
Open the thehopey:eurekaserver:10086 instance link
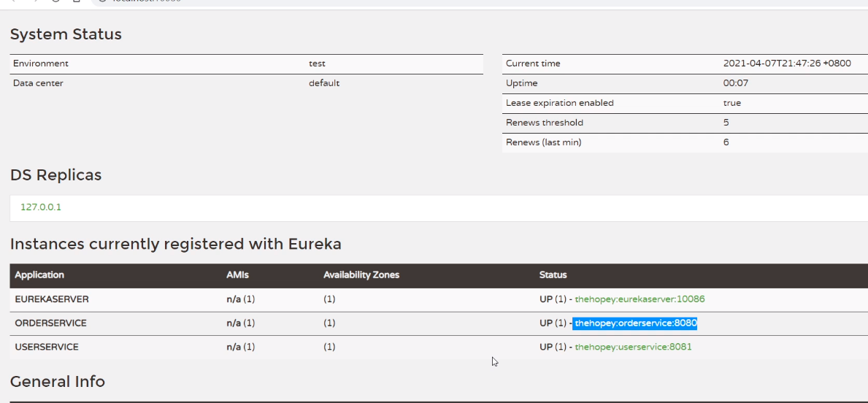tap(640, 299)
